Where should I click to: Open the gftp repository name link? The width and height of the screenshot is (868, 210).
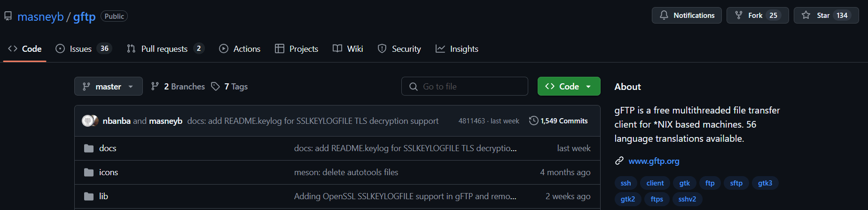pos(84,16)
